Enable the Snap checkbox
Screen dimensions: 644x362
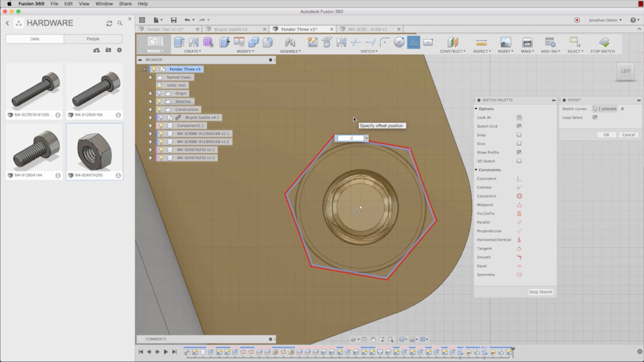[x=519, y=135]
